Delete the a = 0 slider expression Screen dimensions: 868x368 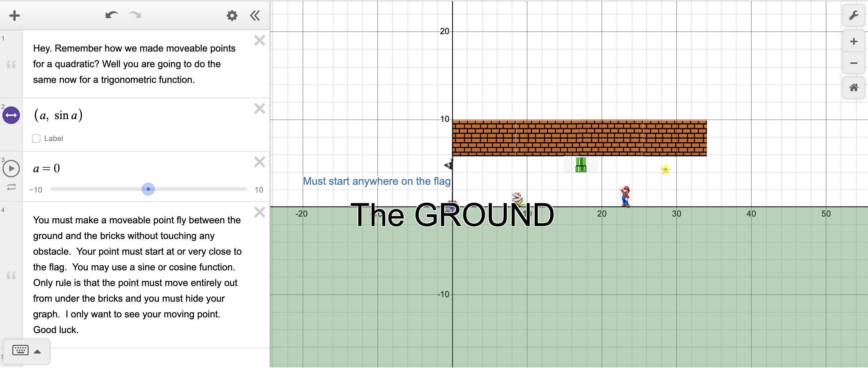[259, 162]
